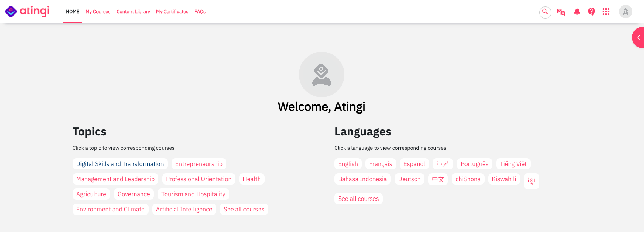The image size is (644, 241).
Task: Click the atingi logo
Action: [27, 11]
